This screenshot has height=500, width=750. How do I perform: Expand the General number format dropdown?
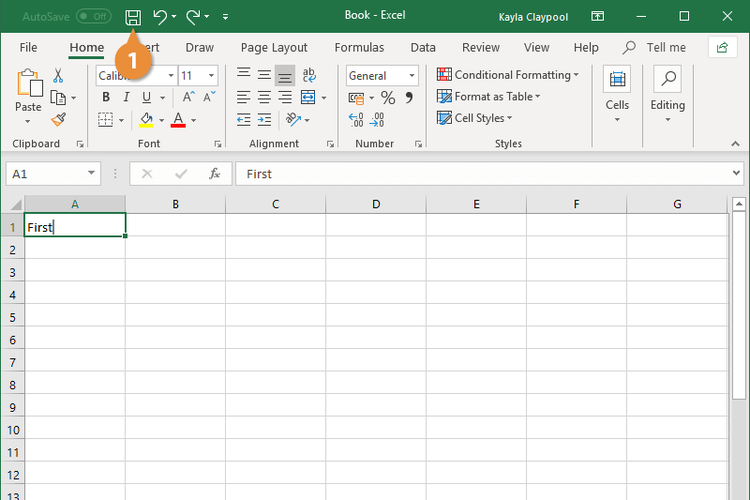(411, 76)
